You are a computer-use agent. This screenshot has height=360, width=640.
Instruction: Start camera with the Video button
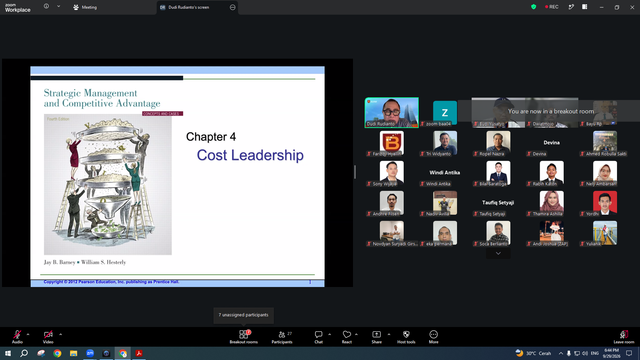48,337
